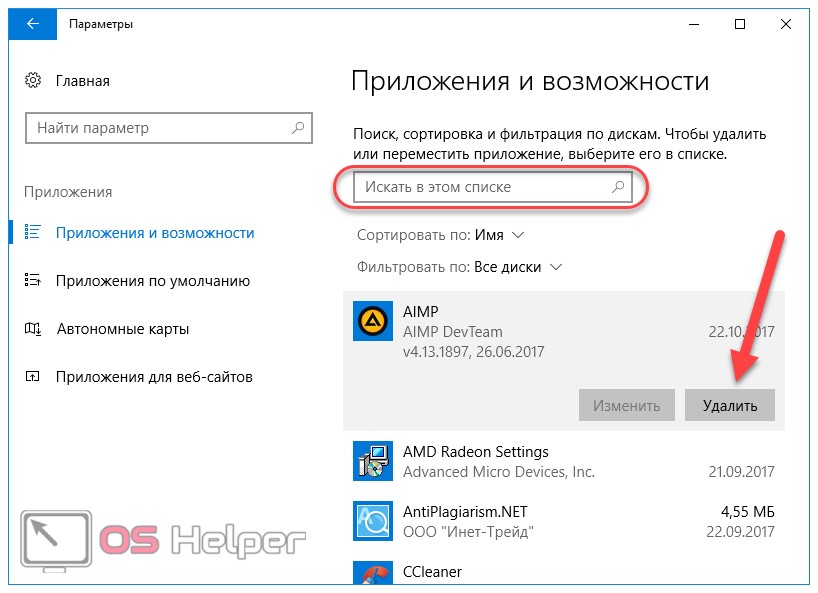The height and width of the screenshot is (593, 818).
Task: Click magnifier icon in 'Найти параметр' box
Action: pyautogui.click(x=297, y=128)
